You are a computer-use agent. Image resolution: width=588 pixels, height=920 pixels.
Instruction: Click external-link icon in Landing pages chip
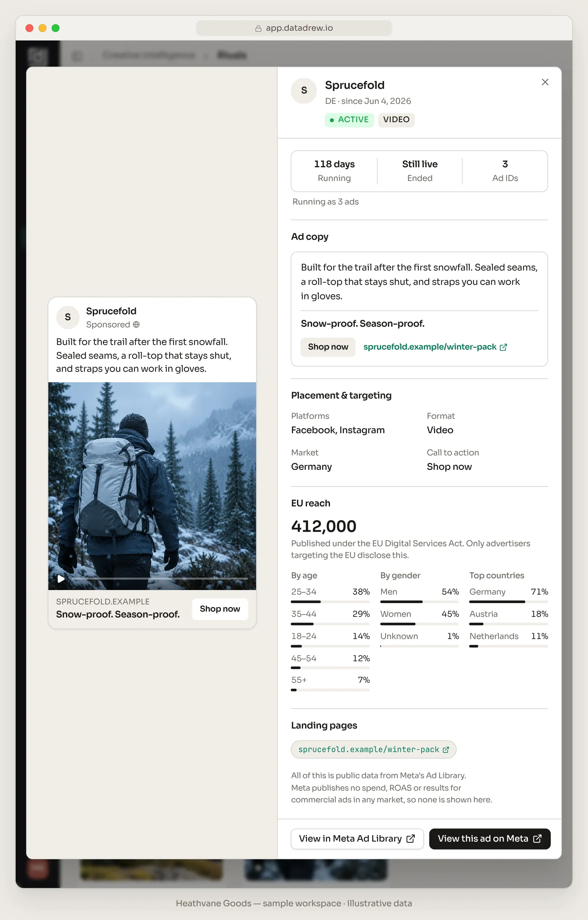pyautogui.click(x=446, y=749)
